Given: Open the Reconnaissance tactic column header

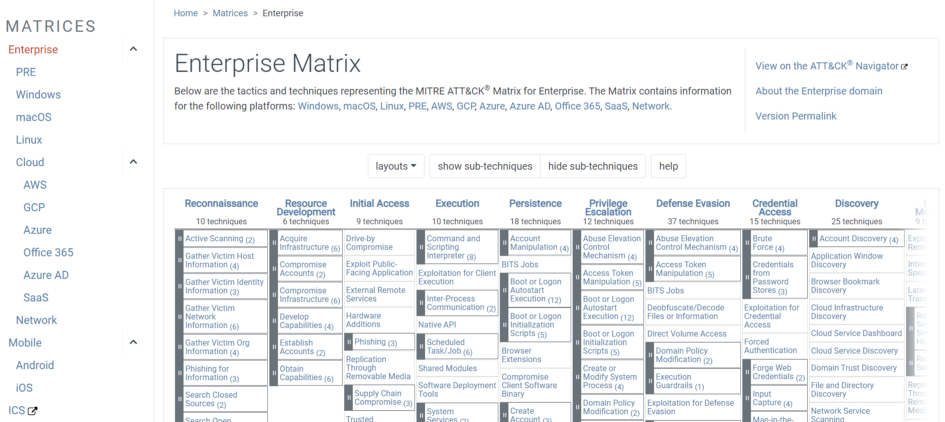Looking at the screenshot, I should (221, 204).
